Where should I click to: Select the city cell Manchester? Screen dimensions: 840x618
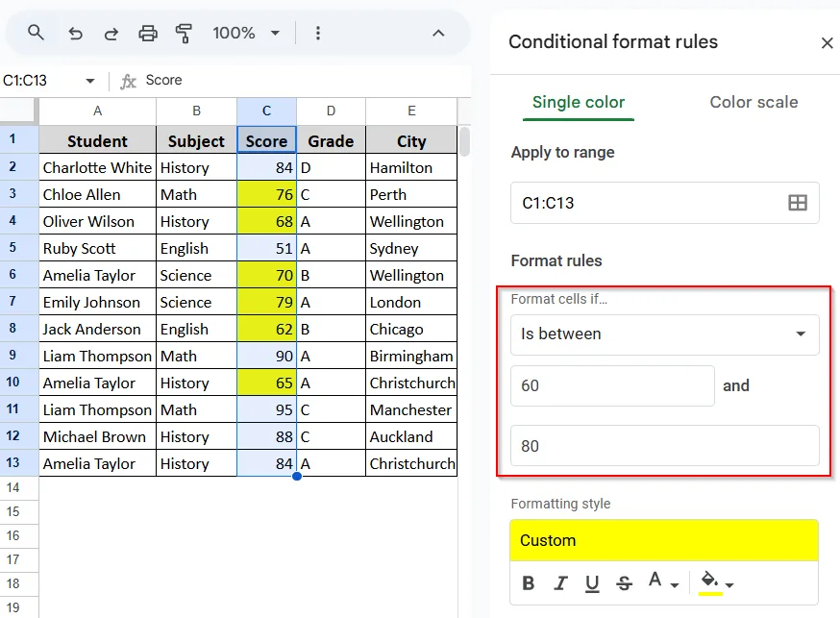click(411, 409)
